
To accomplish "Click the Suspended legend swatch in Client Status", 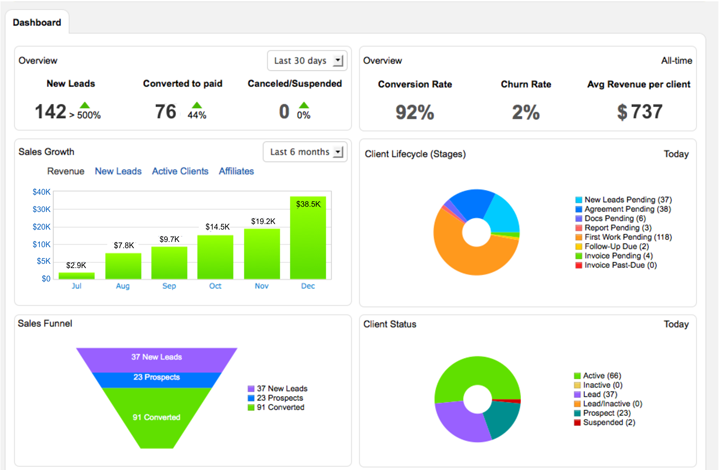I will [x=577, y=423].
